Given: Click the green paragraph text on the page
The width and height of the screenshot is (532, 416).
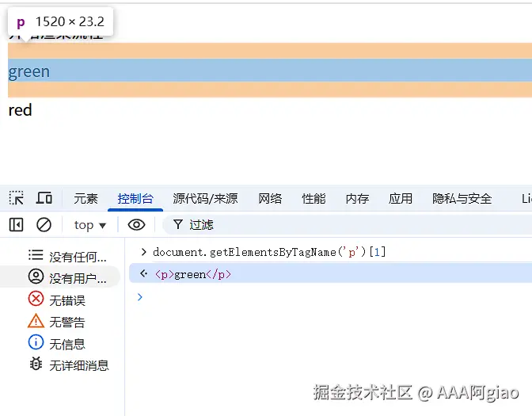Looking at the screenshot, I should 29,71.
